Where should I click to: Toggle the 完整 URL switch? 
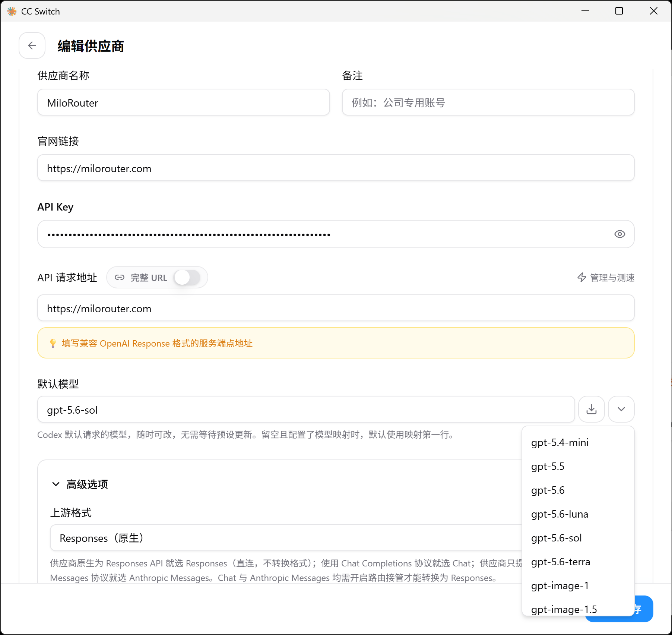click(187, 278)
